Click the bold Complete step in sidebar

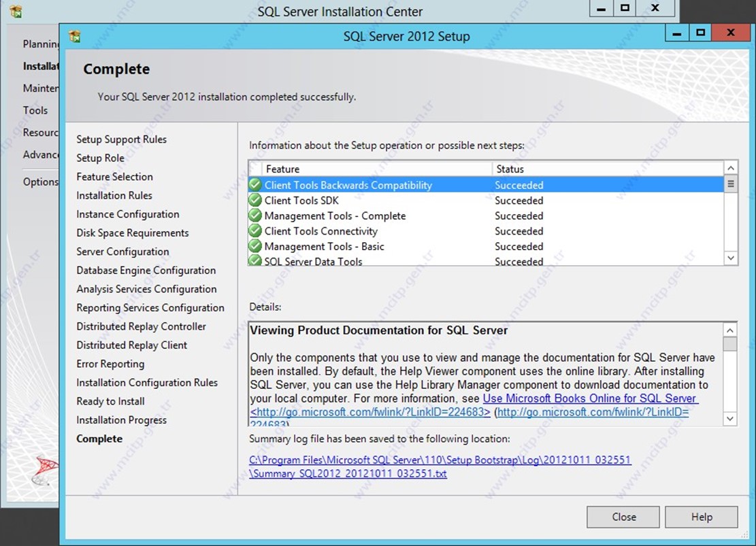point(99,439)
